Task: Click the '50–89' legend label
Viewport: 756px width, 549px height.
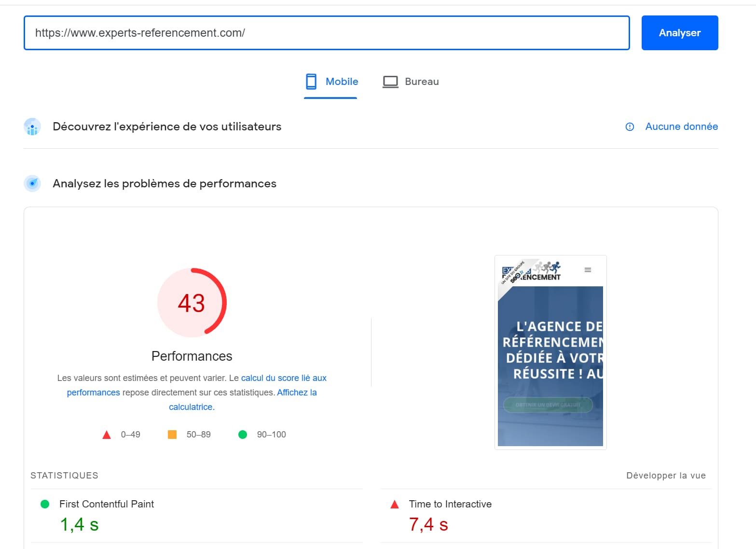Action: coord(199,435)
